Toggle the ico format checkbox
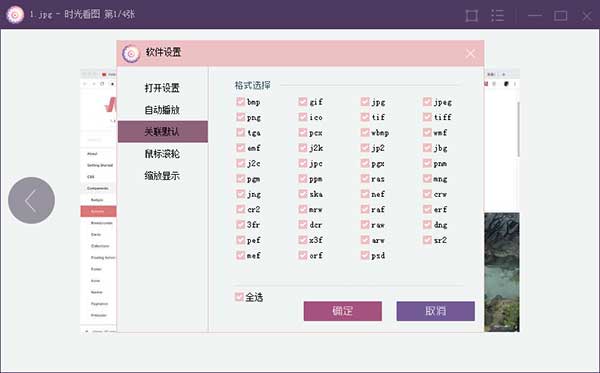Screen dimensions: 600x373 [x=303, y=117]
